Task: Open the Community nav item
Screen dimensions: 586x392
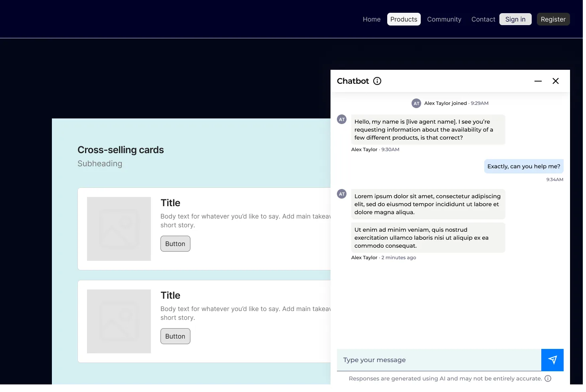Action: coord(444,19)
